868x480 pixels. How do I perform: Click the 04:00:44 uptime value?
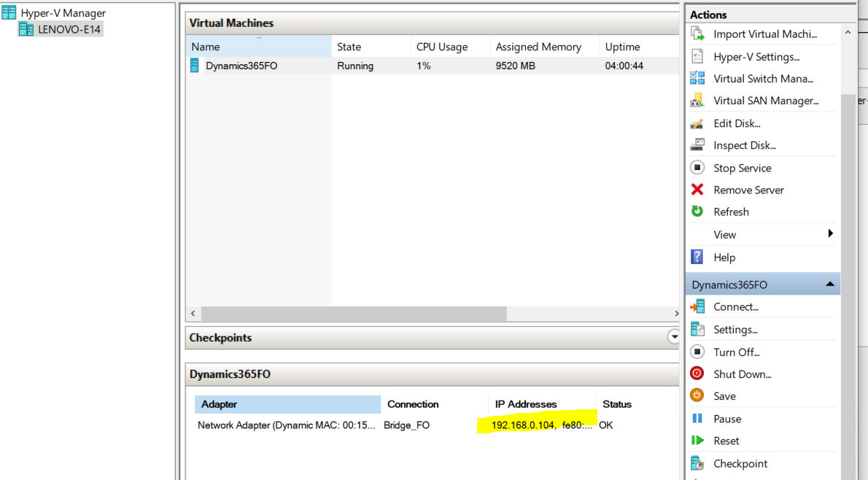pos(624,66)
